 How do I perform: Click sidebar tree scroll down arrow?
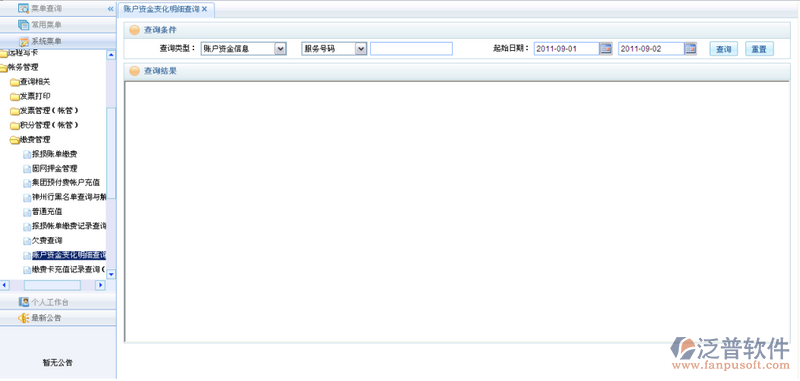click(111, 274)
